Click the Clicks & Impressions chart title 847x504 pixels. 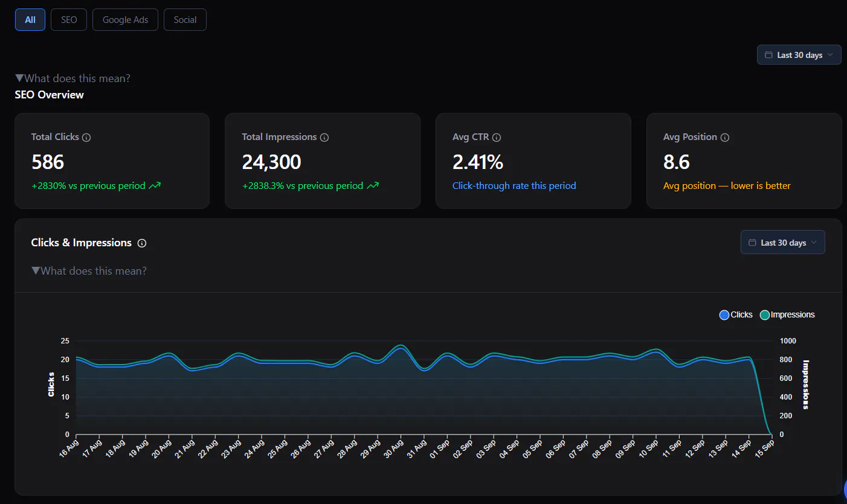82,243
